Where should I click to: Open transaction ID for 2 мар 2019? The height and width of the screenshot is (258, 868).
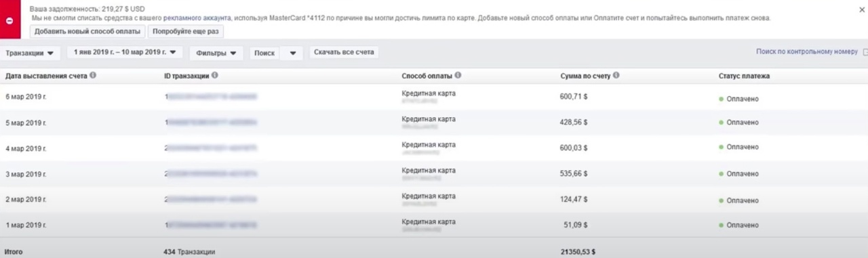[210, 200]
